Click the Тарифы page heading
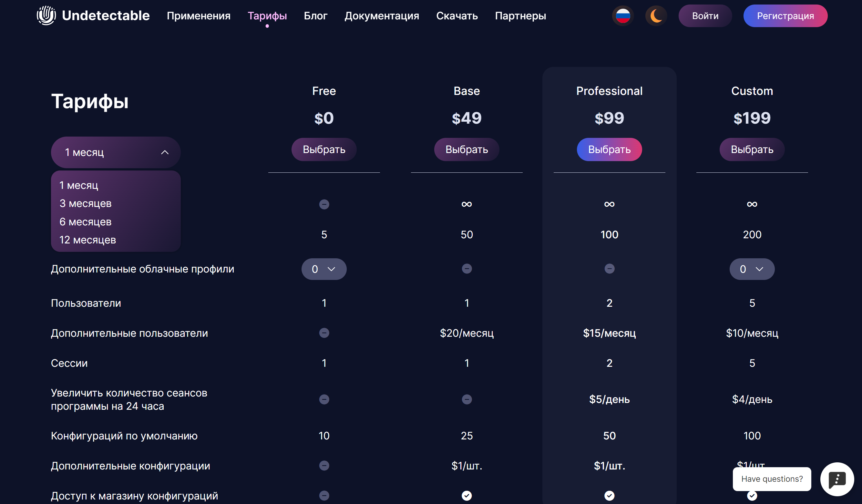Viewport: 862px width, 504px height. pos(90,102)
